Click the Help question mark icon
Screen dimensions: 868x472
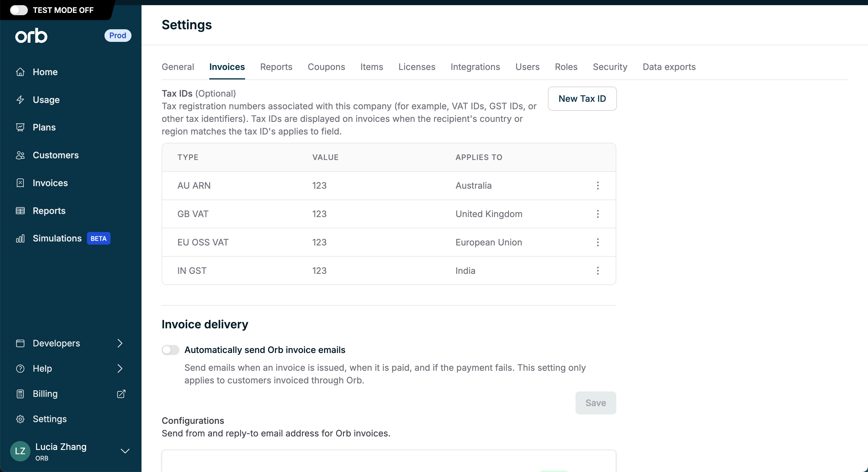[20, 368]
